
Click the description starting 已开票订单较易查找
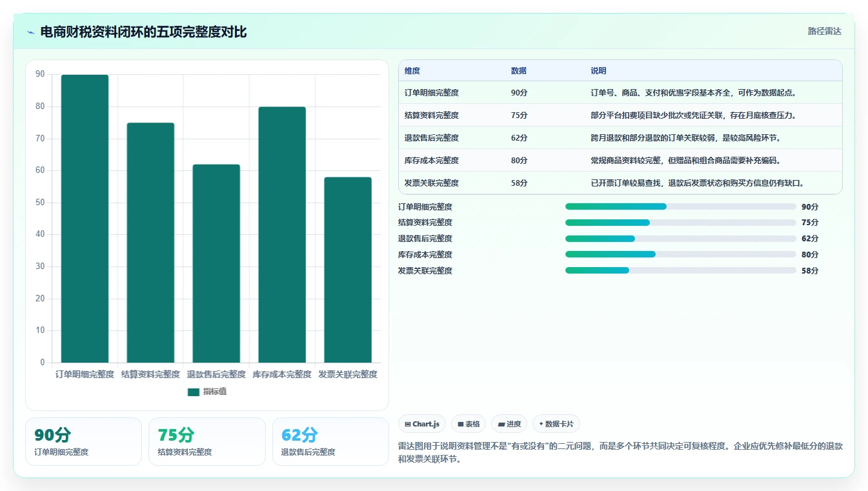698,183
